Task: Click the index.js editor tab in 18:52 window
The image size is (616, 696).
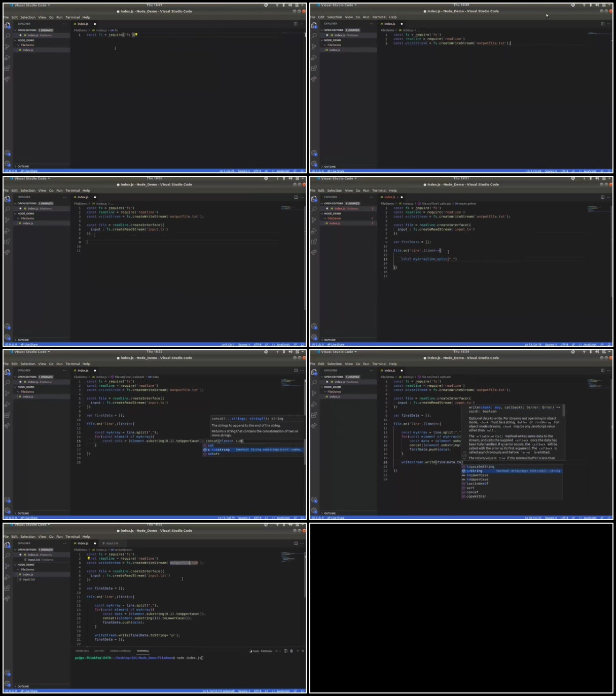Action: point(83,370)
